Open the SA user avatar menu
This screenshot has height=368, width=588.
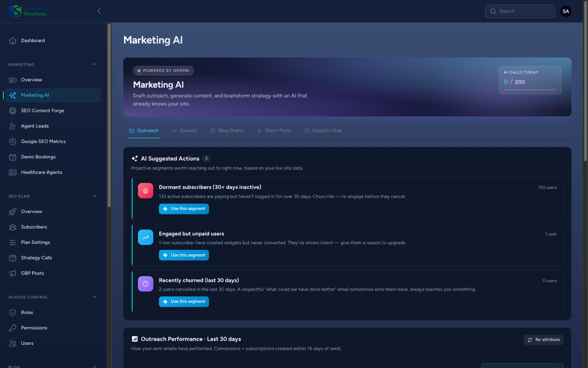coord(566,11)
